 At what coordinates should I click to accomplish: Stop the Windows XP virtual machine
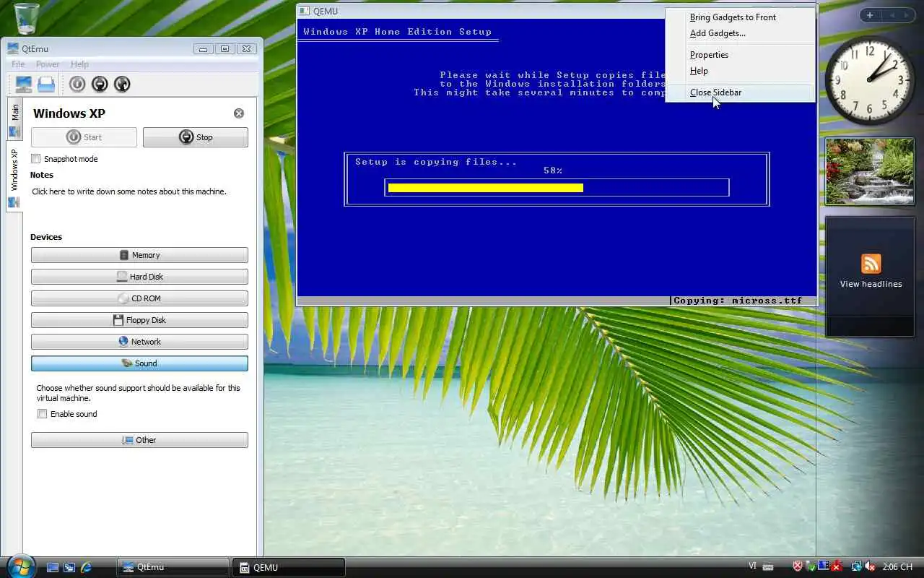pyautogui.click(x=195, y=137)
